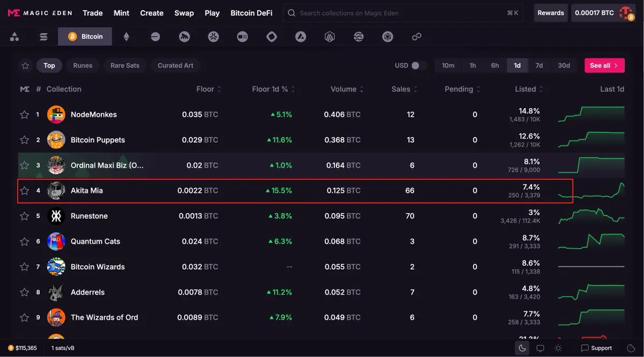Favorite NodeMonkes with its star
The image size is (644, 357).
pos(24,115)
